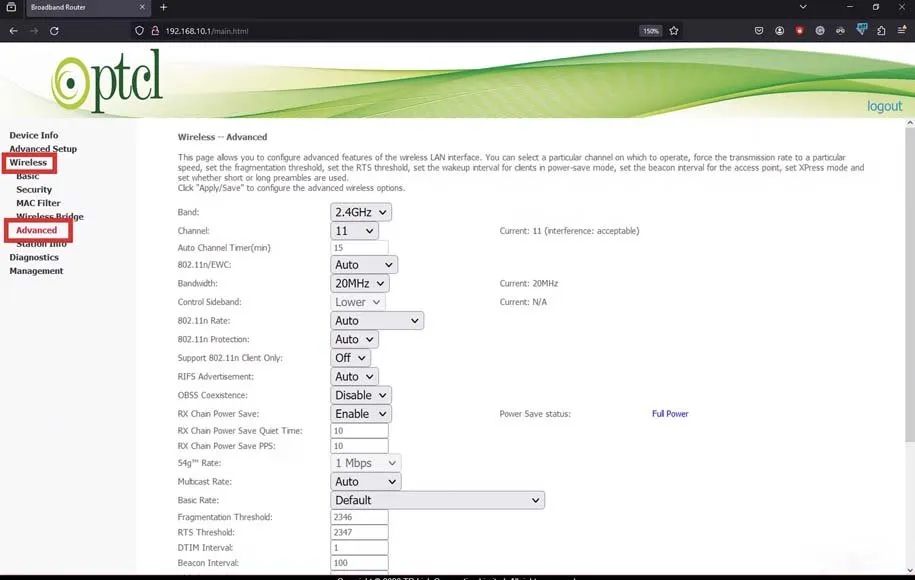This screenshot has height=580, width=915.
Task: Bookmark this page with the star icon
Action: pos(674,31)
